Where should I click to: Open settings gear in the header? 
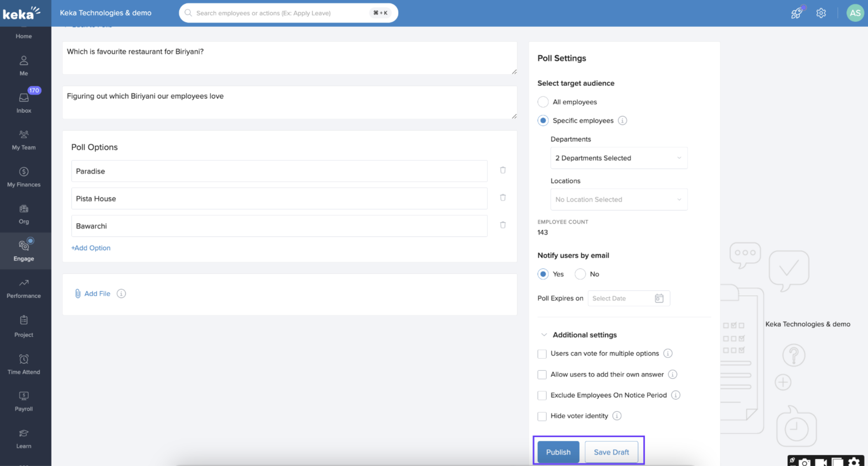821,13
